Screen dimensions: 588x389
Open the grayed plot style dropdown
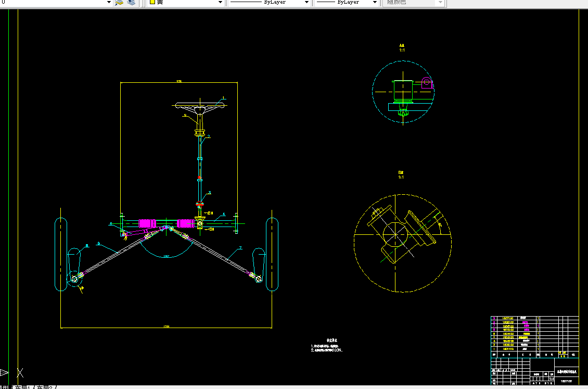[414, 2]
